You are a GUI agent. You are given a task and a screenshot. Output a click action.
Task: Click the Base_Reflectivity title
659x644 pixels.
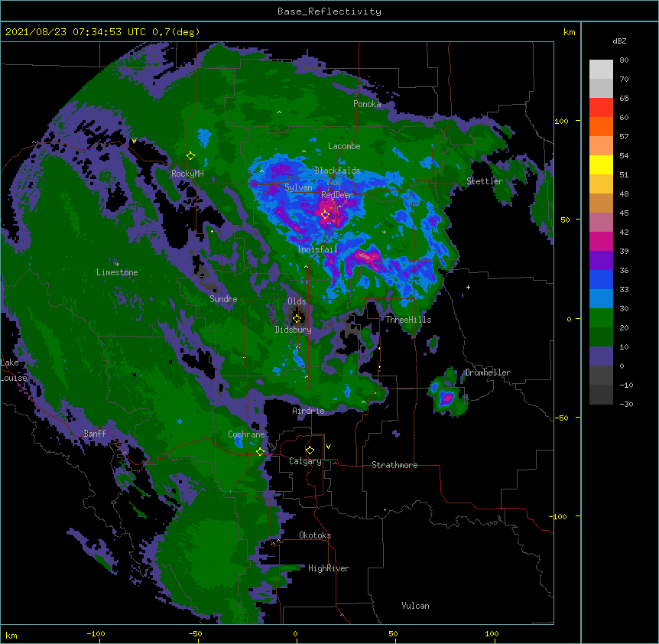(x=329, y=11)
